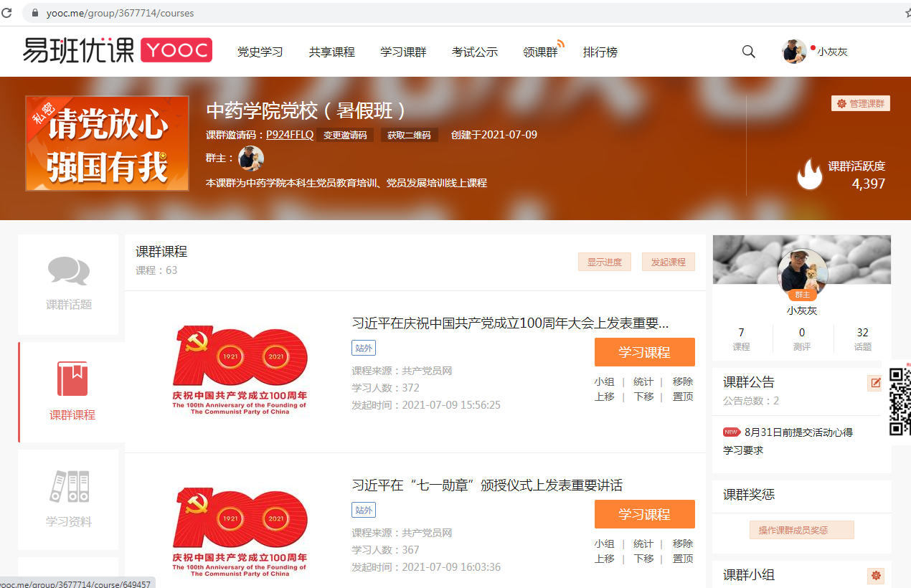Open the 课群话题 chat bubble icon
Image resolution: width=911 pixels, height=588 pixels.
(x=69, y=272)
